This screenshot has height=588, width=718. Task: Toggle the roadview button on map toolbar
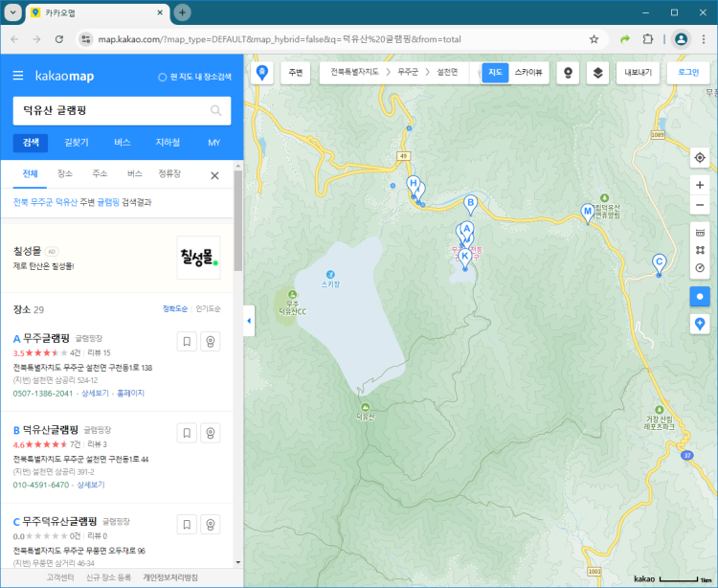point(568,73)
